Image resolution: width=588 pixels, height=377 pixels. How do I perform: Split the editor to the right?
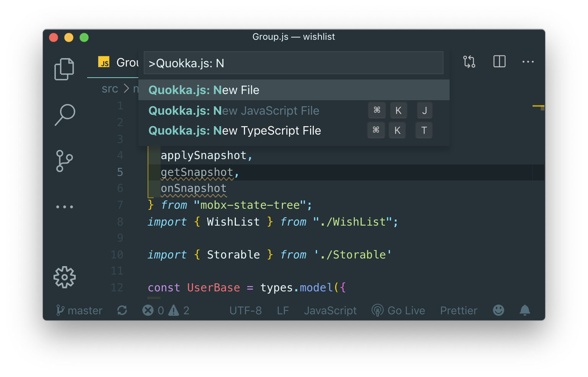499,62
